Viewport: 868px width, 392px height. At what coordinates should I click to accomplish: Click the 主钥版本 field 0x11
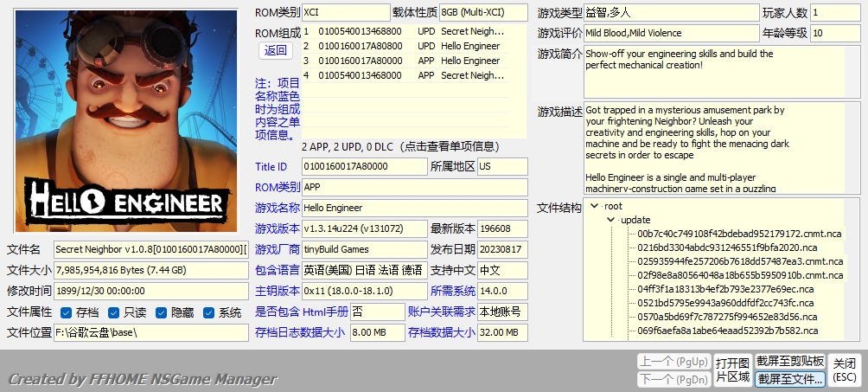click(x=364, y=291)
